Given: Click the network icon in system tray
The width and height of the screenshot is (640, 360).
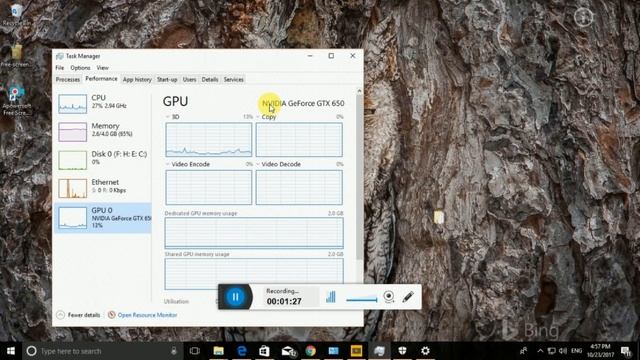Looking at the screenshot, I should tap(551, 351).
